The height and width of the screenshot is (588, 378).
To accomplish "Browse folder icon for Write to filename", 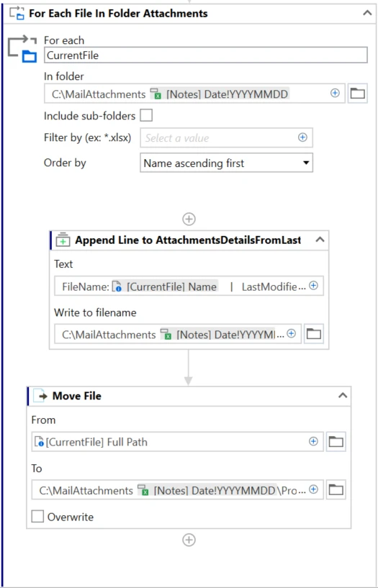I will pyautogui.click(x=314, y=334).
